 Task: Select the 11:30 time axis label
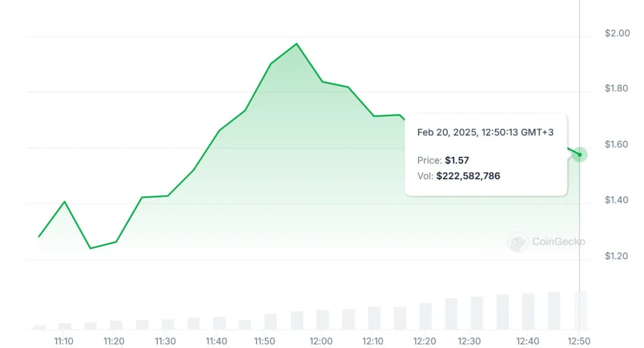point(166,341)
